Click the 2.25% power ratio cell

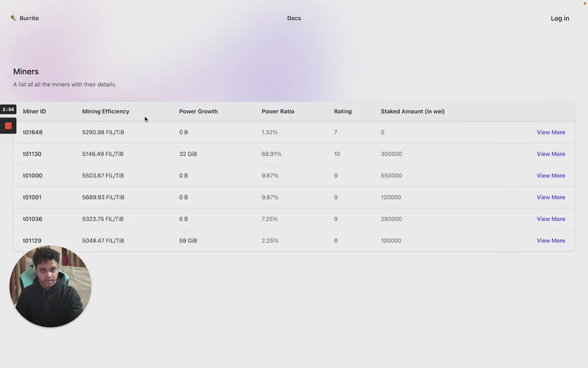click(270, 241)
